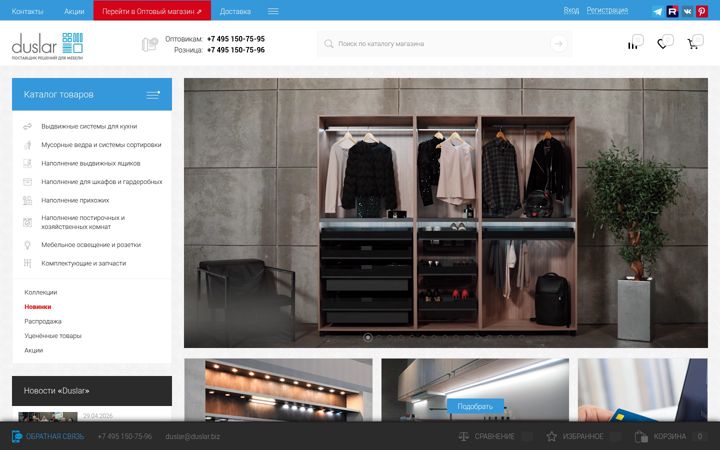This screenshot has width=720, height=450.
Task: Open Наполнение для шкафов и гардеробных
Action: point(102,182)
